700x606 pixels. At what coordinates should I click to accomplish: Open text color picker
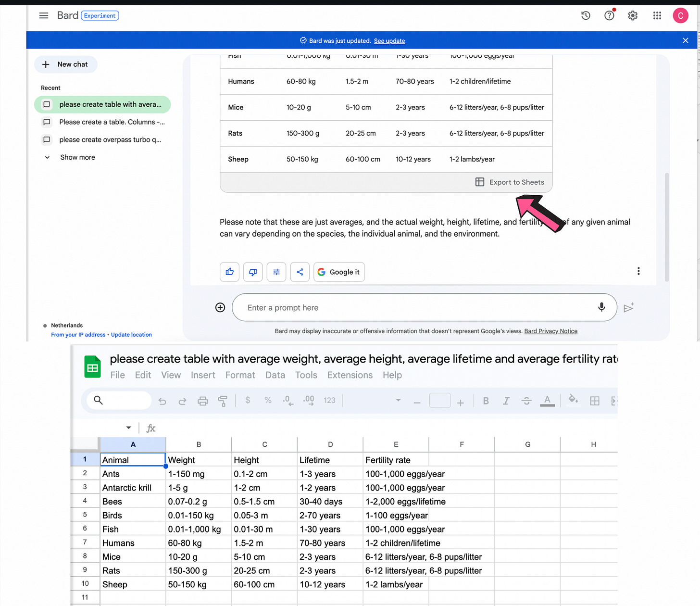coord(547,401)
